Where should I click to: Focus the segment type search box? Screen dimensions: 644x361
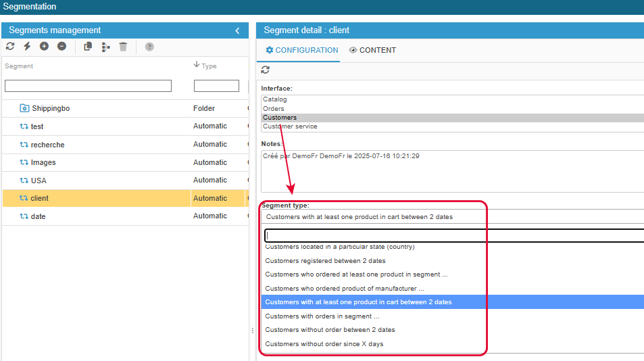[454, 236]
